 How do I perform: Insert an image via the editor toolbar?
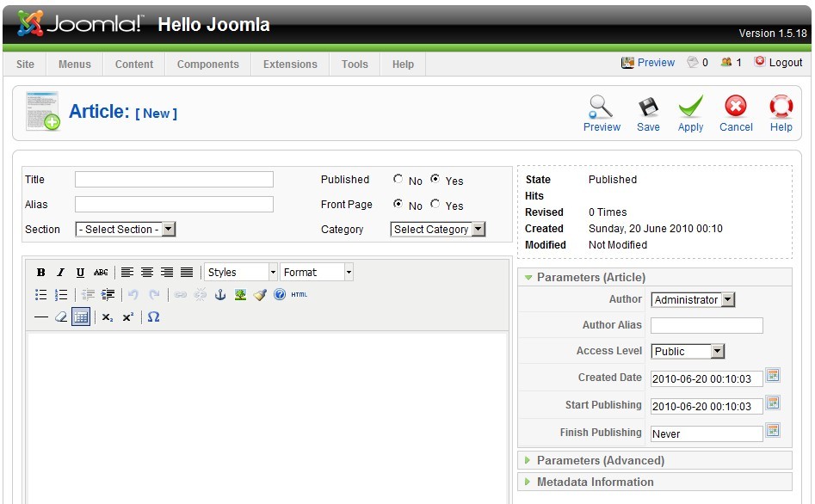click(x=240, y=295)
